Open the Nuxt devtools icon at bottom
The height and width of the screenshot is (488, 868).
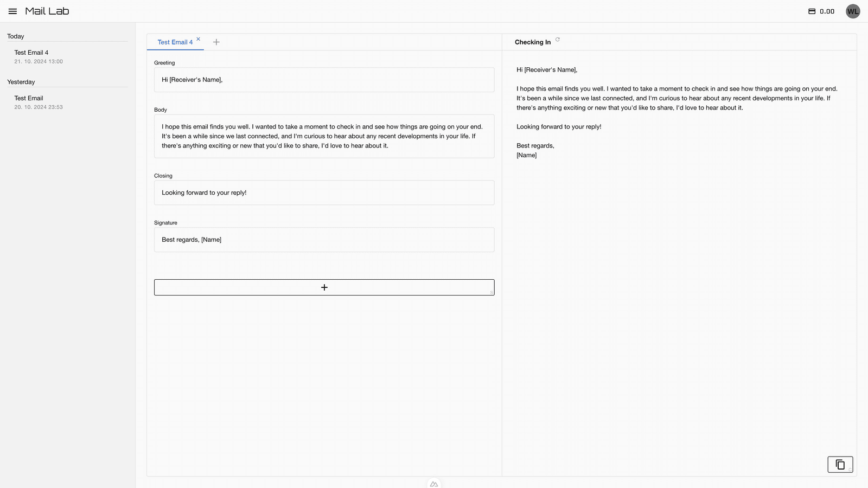click(x=434, y=484)
